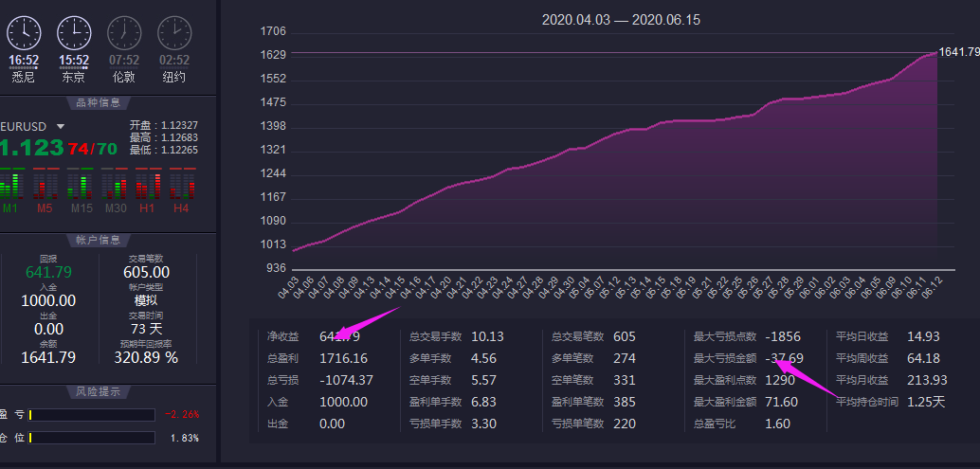Select the M5 timeframe signal bars
The height and width of the screenshot is (469, 980).
tap(45, 184)
